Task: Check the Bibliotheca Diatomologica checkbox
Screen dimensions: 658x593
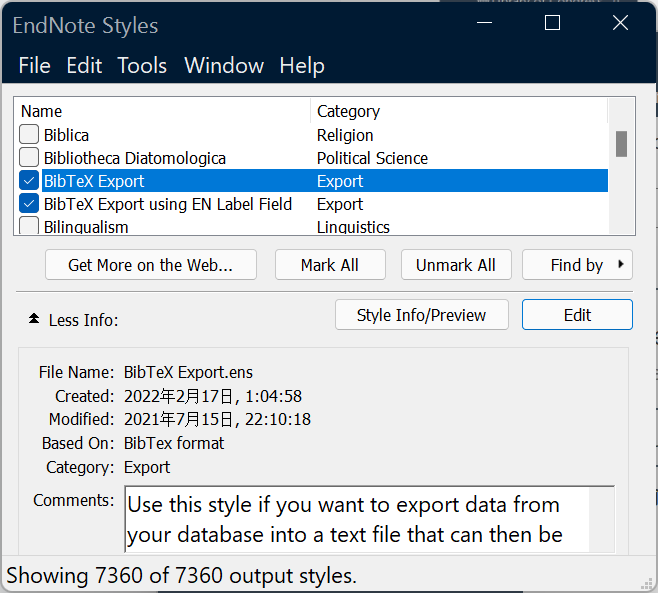Action: (x=29, y=158)
